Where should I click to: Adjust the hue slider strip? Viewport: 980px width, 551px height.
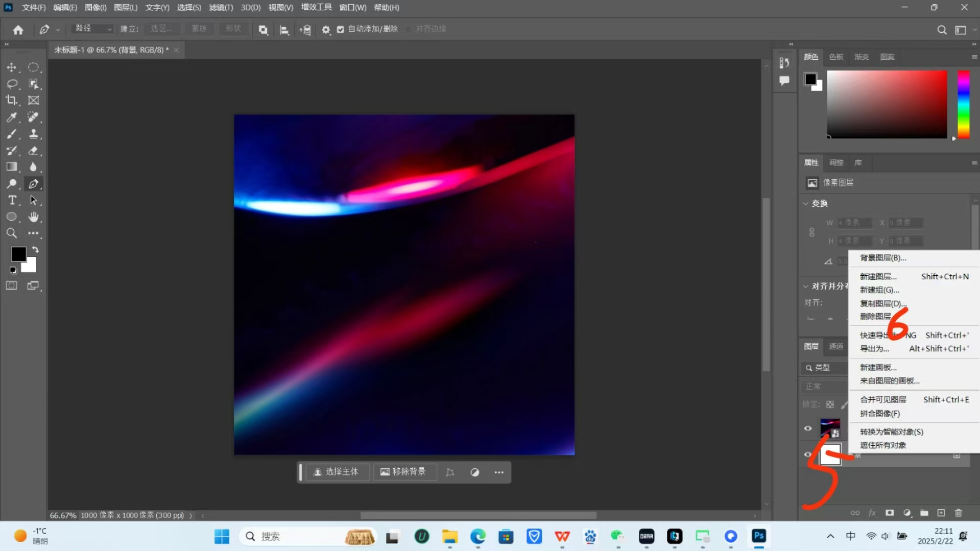point(963,105)
